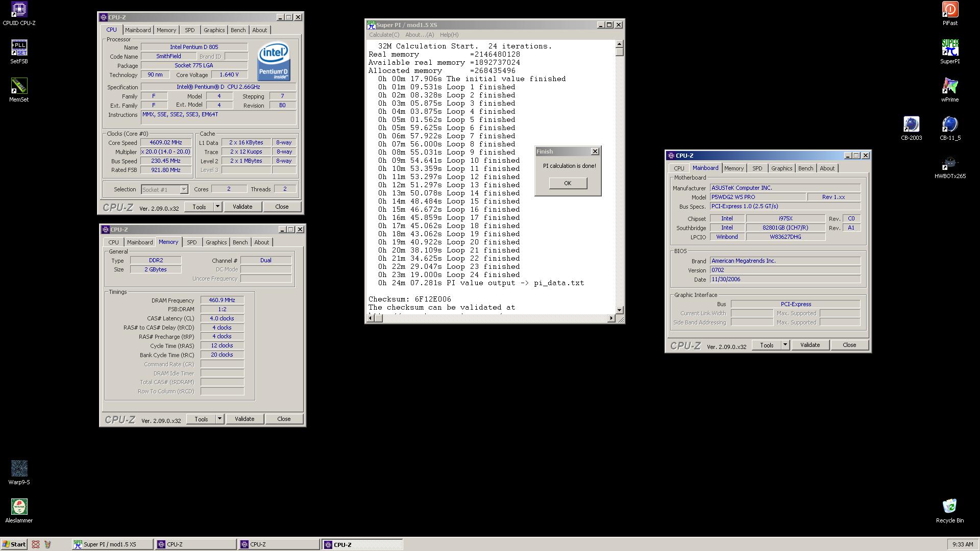Open the CB-2003 desktop icon
The width and height of the screenshot is (980, 551).
pos(912,129)
